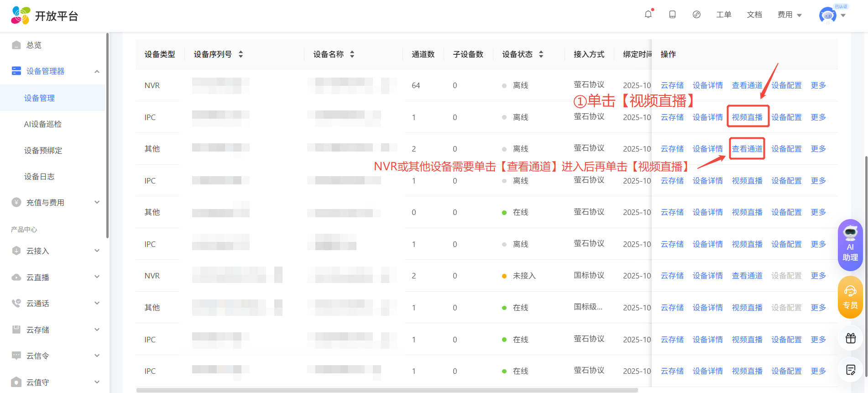The height and width of the screenshot is (393, 868).
Task: Sort by 设备状态 column
Action: tap(541, 54)
